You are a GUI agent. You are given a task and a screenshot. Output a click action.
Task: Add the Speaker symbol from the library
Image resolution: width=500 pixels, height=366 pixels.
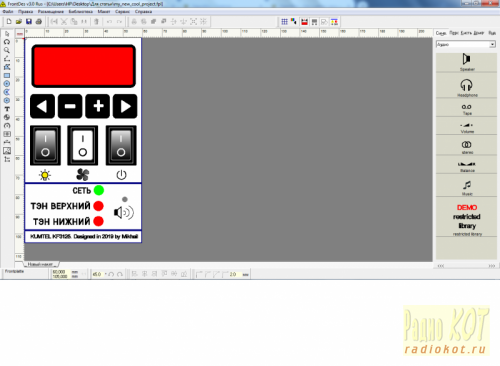point(466,62)
